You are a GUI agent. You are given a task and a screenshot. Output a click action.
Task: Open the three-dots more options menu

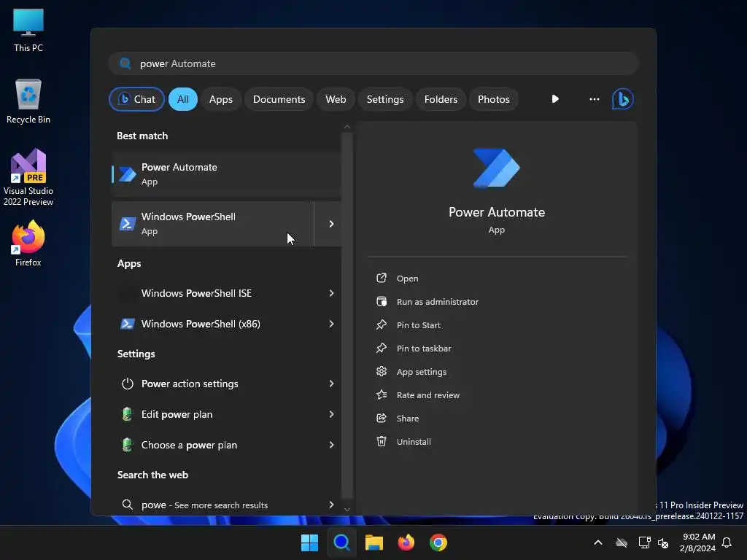tap(594, 99)
